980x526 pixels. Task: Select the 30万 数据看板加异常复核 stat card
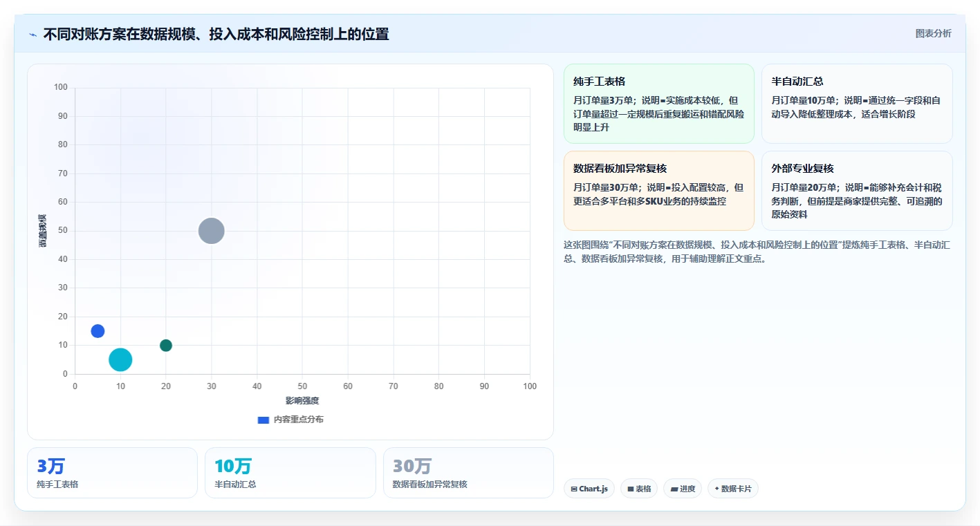click(468, 473)
